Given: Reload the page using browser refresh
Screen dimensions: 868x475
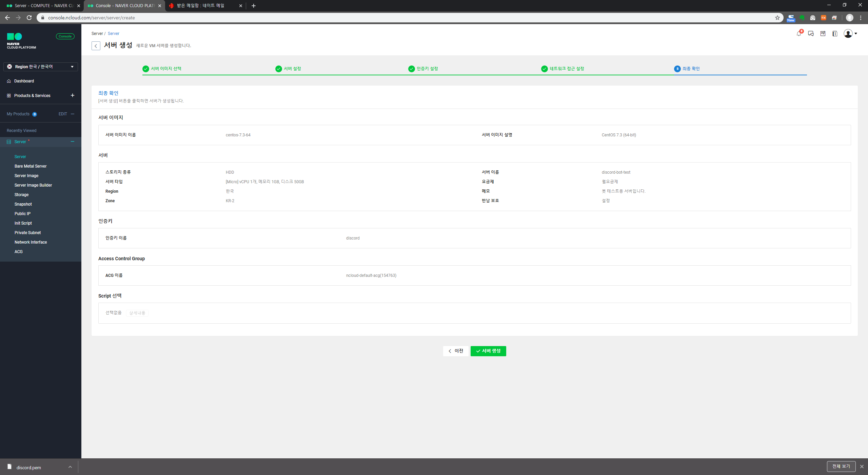Looking at the screenshot, I should click(x=29, y=18).
